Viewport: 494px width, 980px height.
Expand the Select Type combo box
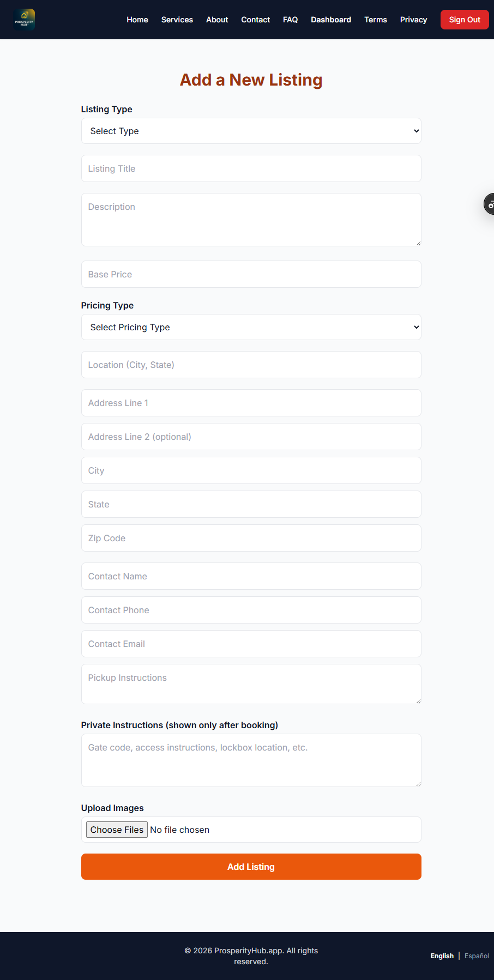251,131
